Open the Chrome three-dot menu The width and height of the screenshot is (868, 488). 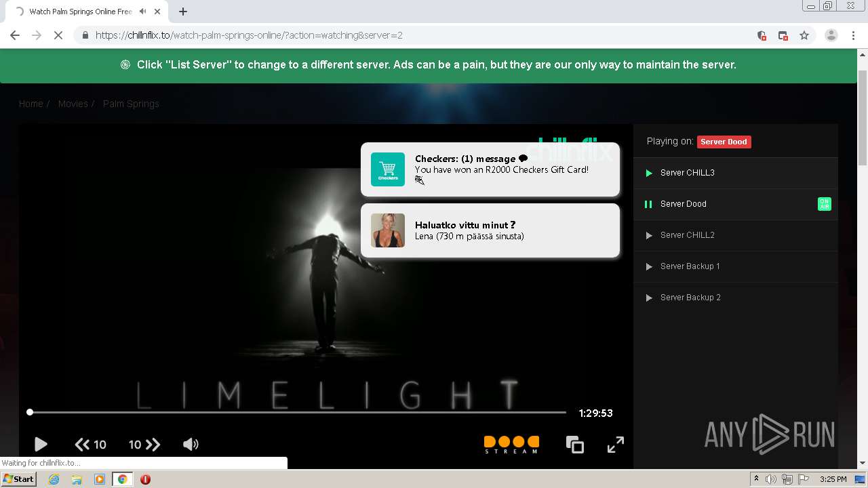pos(854,35)
